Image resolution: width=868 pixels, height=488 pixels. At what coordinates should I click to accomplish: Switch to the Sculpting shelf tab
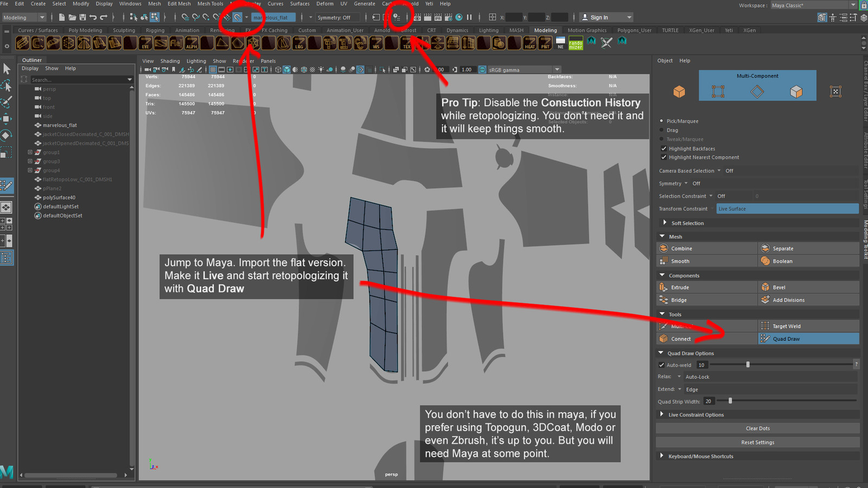[x=124, y=30]
